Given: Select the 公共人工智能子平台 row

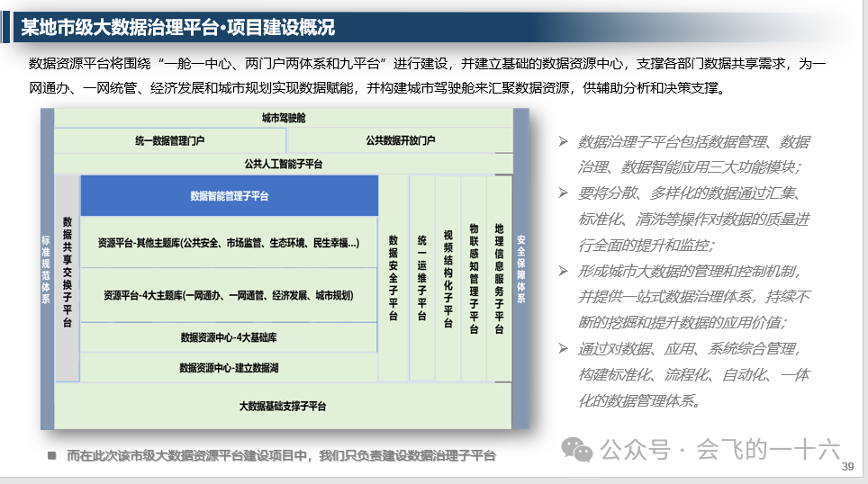Looking at the screenshot, I should pos(284,164).
